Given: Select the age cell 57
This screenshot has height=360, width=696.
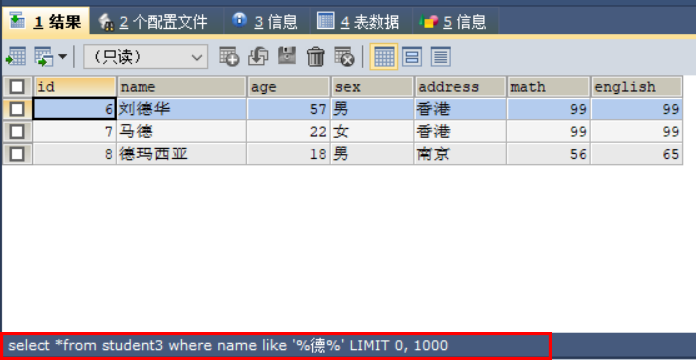Looking at the screenshot, I should point(289,109).
